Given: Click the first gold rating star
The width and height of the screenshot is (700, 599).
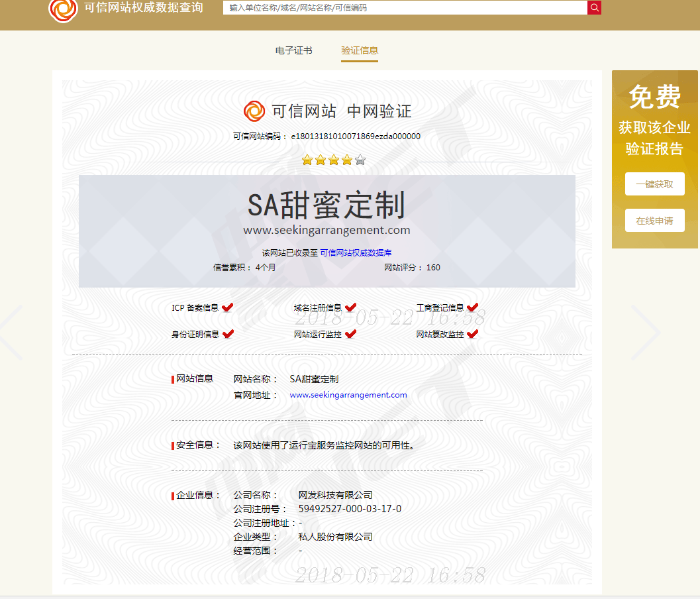Looking at the screenshot, I should (307, 160).
